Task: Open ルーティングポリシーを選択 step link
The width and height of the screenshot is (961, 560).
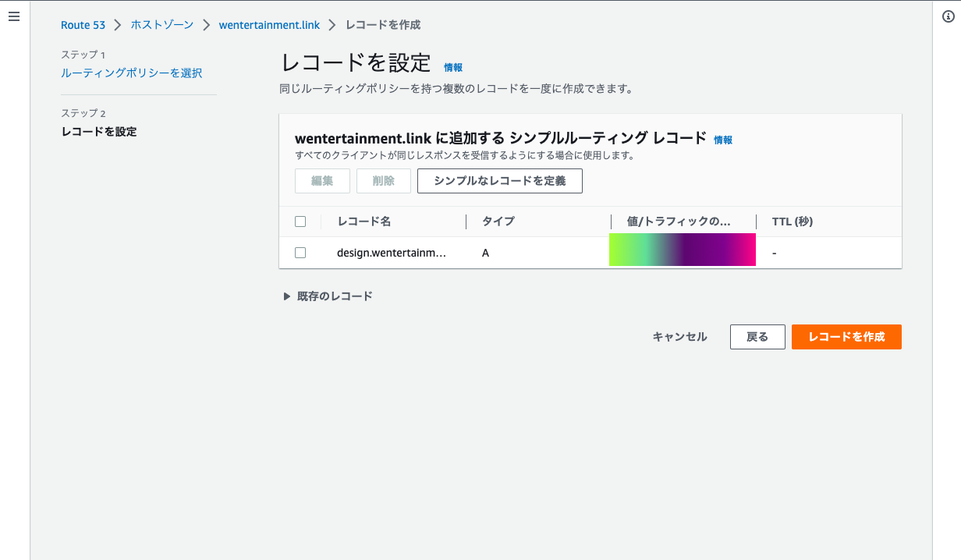Action: point(131,73)
